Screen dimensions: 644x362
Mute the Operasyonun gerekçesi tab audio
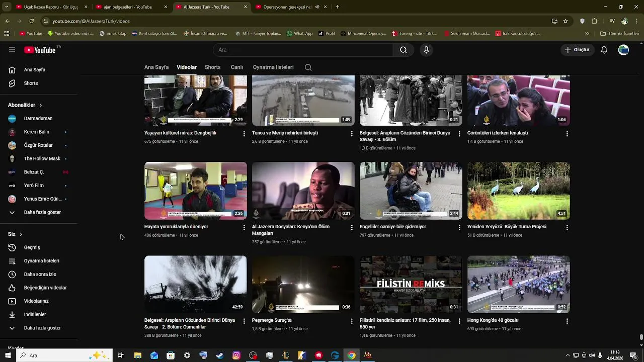(x=317, y=7)
